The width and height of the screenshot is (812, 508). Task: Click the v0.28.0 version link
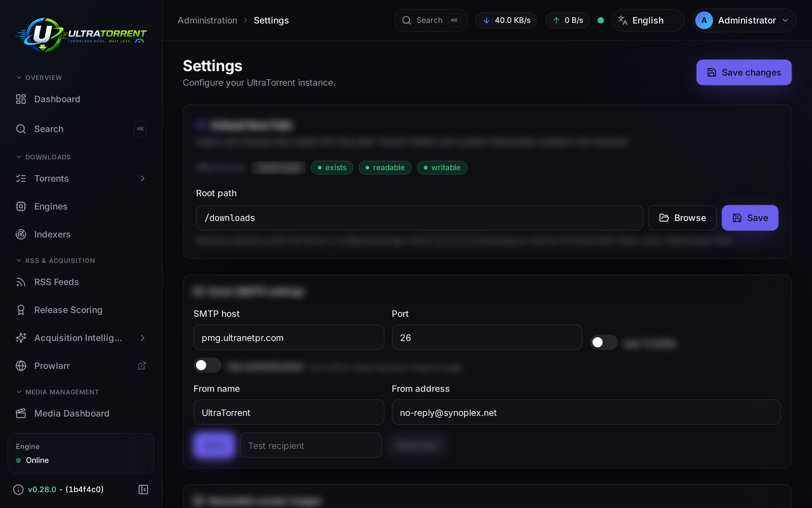pyautogui.click(x=42, y=490)
